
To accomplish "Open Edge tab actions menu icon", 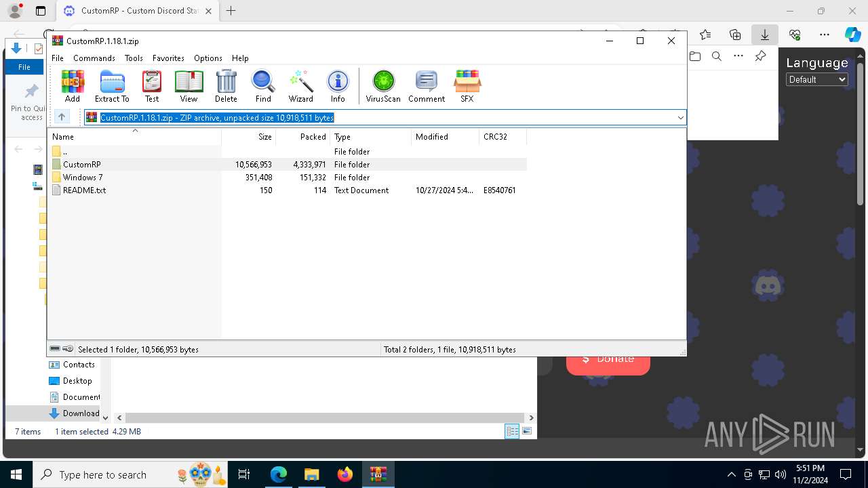I will [x=41, y=11].
